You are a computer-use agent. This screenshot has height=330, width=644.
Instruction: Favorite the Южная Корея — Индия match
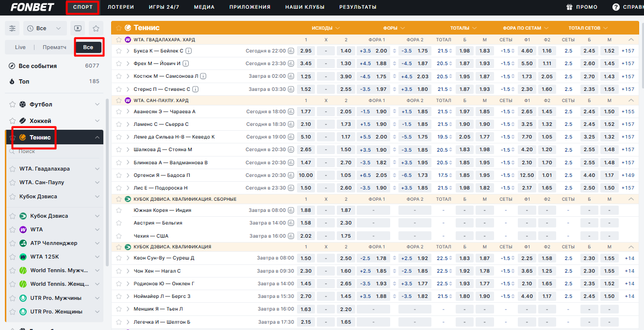click(x=118, y=210)
